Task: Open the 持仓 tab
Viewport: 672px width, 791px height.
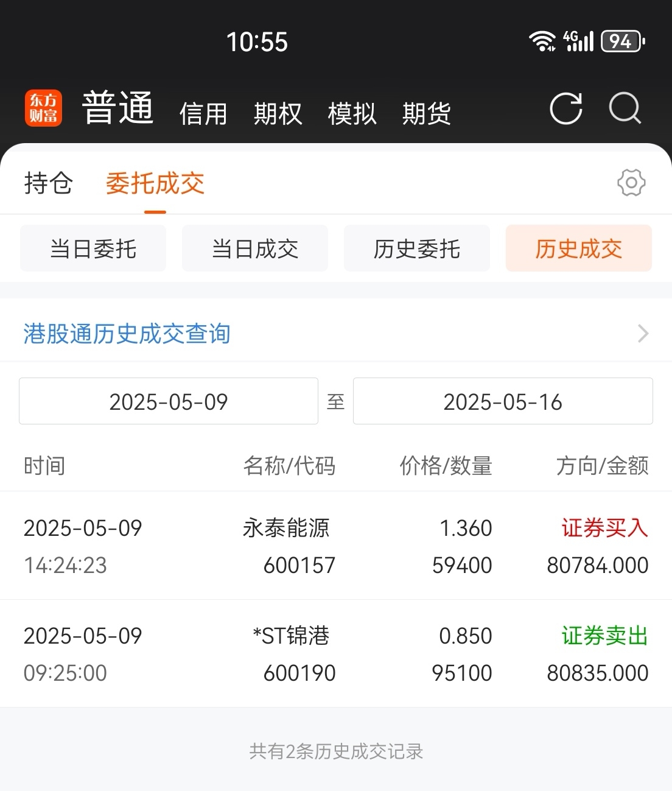Action: (x=49, y=183)
